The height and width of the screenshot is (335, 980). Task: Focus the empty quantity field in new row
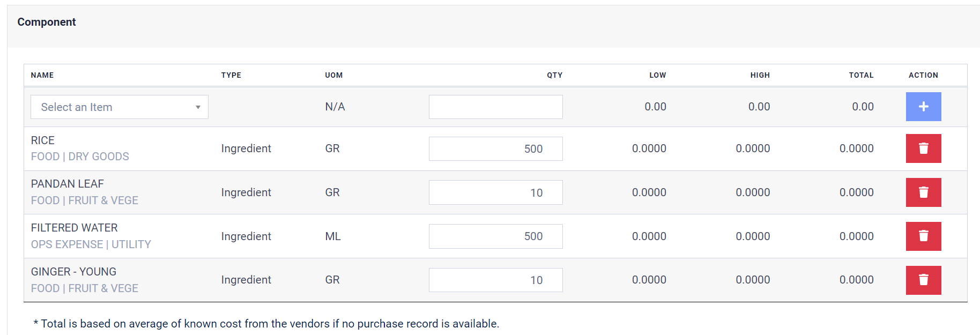pyautogui.click(x=495, y=107)
